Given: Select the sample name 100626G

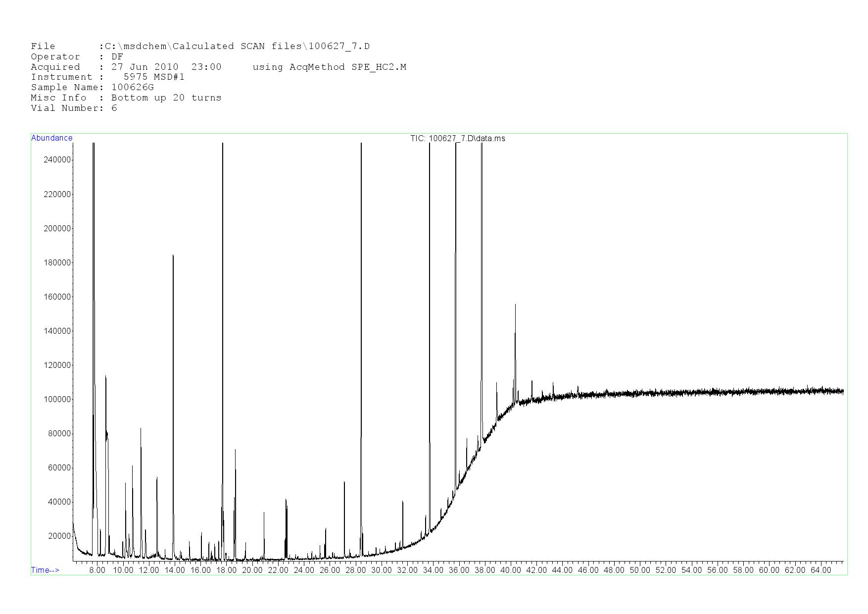Looking at the screenshot, I should [x=133, y=88].
